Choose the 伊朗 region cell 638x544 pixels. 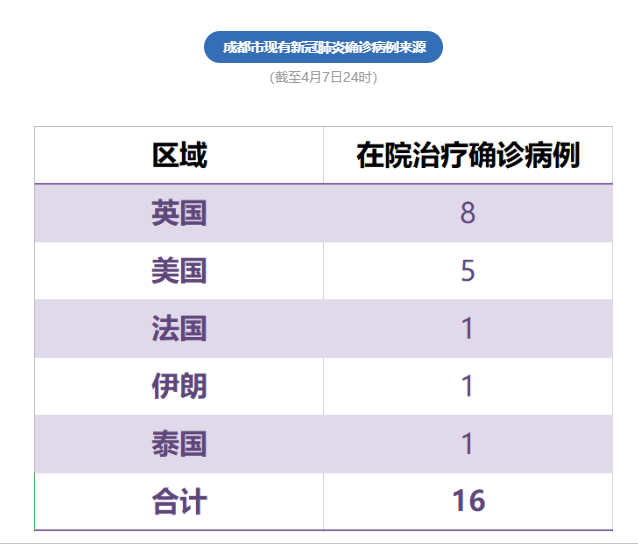click(179, 386)
